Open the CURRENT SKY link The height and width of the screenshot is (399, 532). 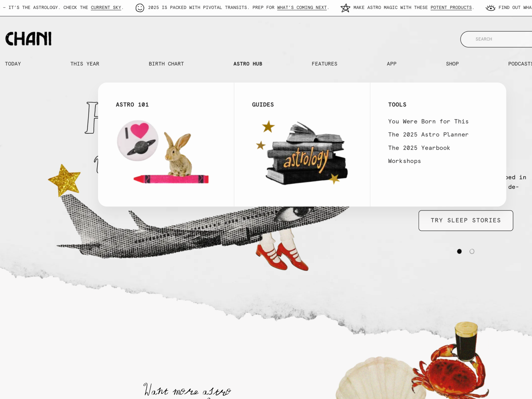click(106, 8)
